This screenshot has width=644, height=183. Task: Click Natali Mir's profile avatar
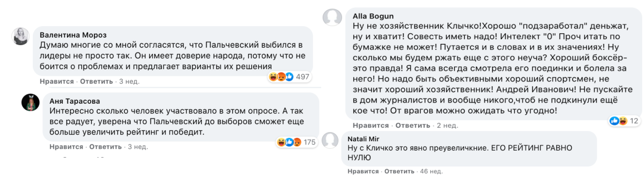click(x=330, y=140)
